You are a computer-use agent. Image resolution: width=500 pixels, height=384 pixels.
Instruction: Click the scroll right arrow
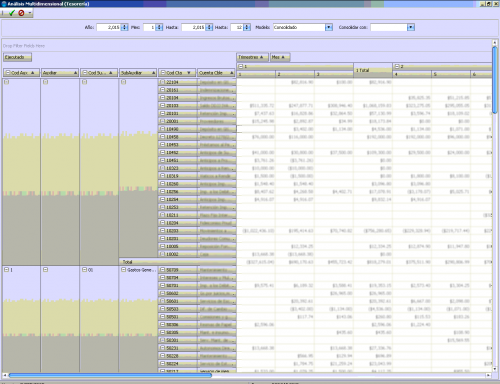click(x=488, y=375)
